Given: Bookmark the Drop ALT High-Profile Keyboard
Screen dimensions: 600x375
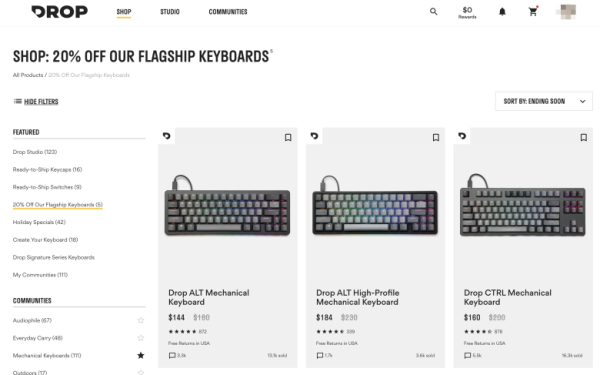Looking at the screenshot, I should (435, 137).
